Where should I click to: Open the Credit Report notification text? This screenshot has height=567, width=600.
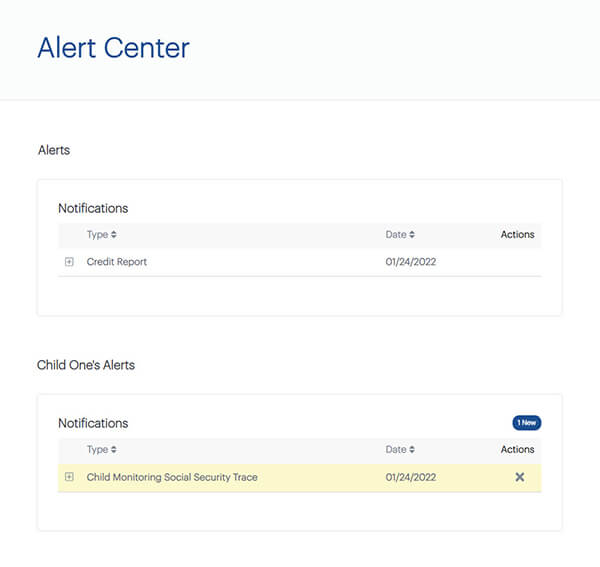pos(117,262)
